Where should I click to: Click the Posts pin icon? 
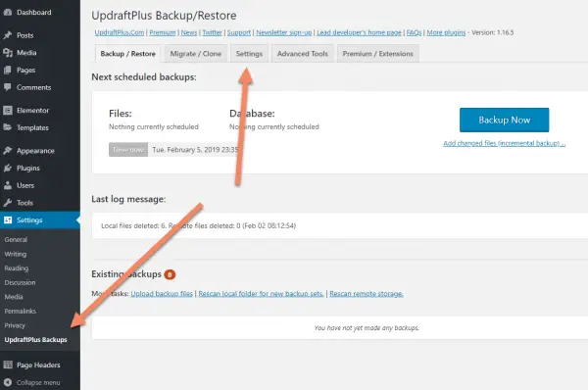(x=8, y=35)
